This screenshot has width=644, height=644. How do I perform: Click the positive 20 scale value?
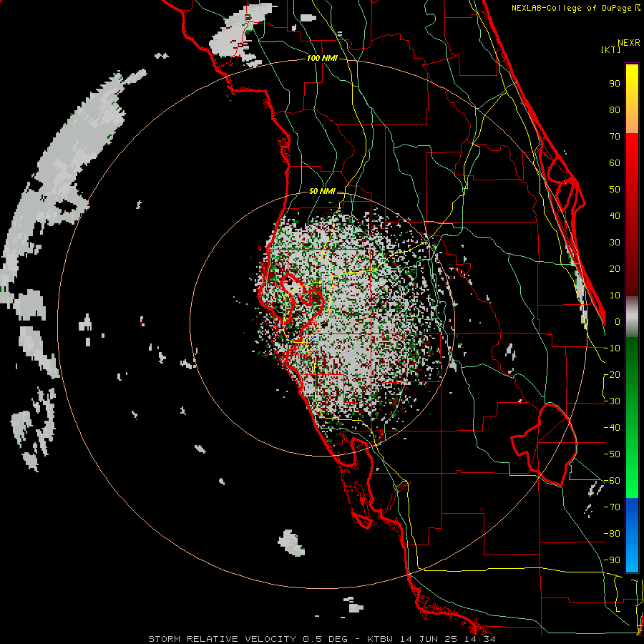coord(615,269)
